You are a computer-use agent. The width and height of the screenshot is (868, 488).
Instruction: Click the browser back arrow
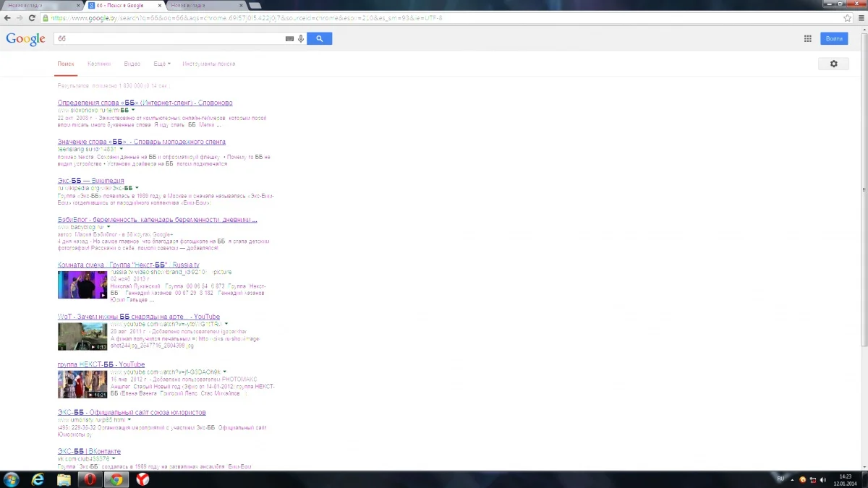click(7, 17)
